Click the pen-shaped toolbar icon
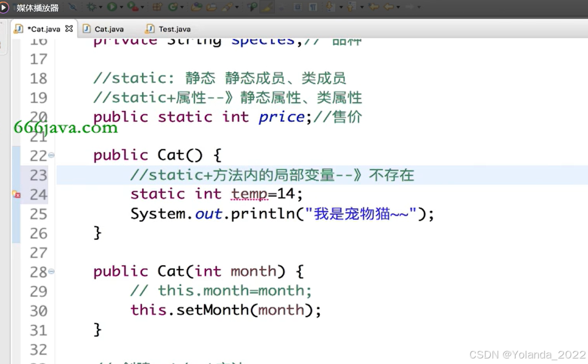This screenshot has height=364, width=588. click(x=227, y=7)
